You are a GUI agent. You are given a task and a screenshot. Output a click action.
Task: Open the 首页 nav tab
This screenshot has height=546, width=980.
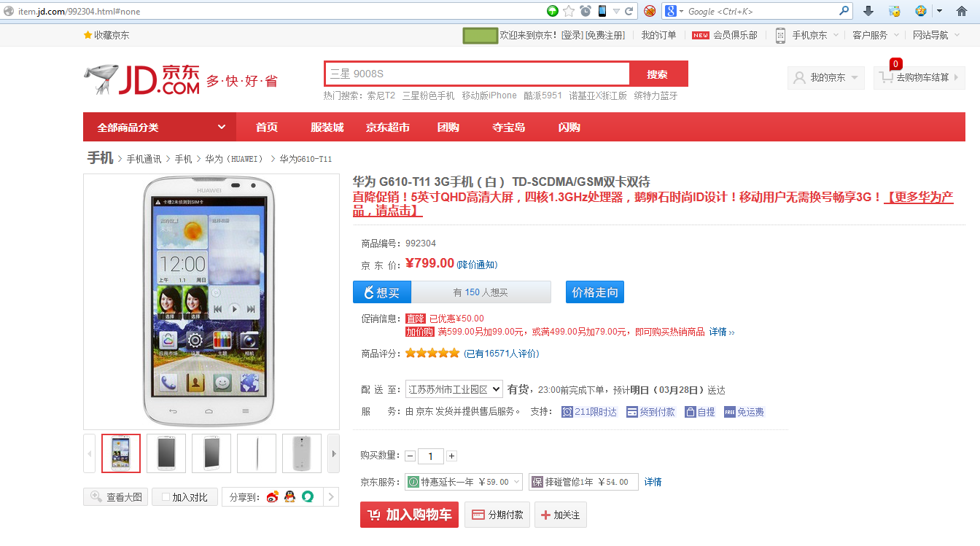pyautogui.click(x=267, y=127)
